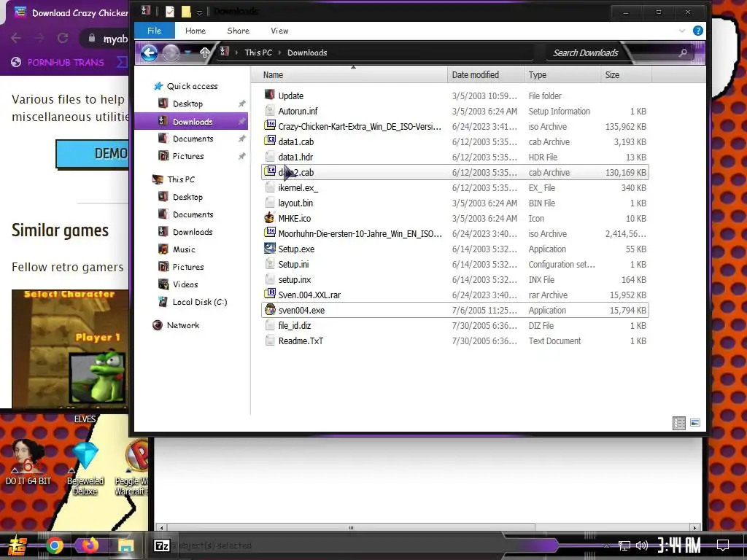Open the notification center icon in the taskbar
747x560 pixels.
point(723,545)
